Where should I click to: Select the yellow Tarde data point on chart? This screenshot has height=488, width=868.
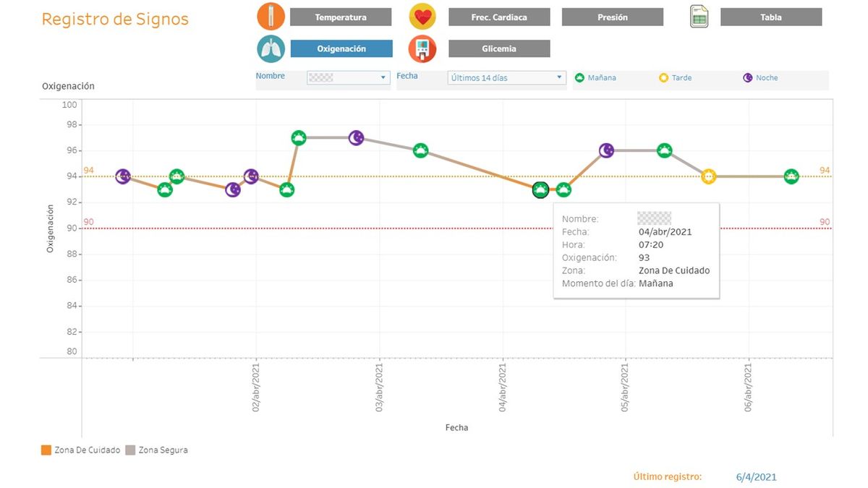[708, 176]
